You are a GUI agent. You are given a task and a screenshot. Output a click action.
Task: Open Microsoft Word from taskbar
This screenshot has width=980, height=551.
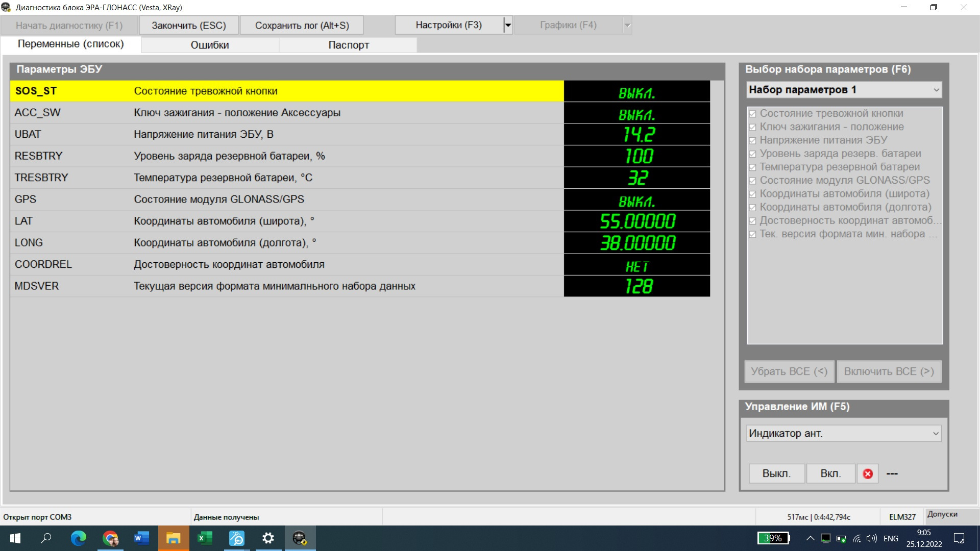[141, 538]
